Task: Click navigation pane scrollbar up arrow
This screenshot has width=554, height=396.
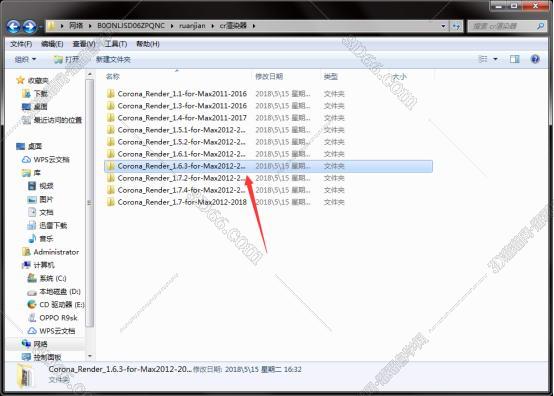Action: pos(90,74)
